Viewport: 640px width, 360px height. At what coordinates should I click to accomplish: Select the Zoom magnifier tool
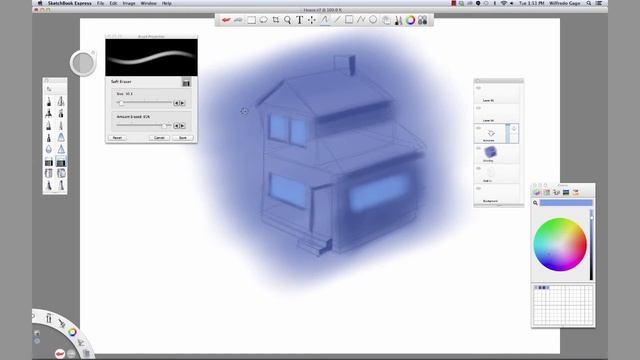pos(287,20)
